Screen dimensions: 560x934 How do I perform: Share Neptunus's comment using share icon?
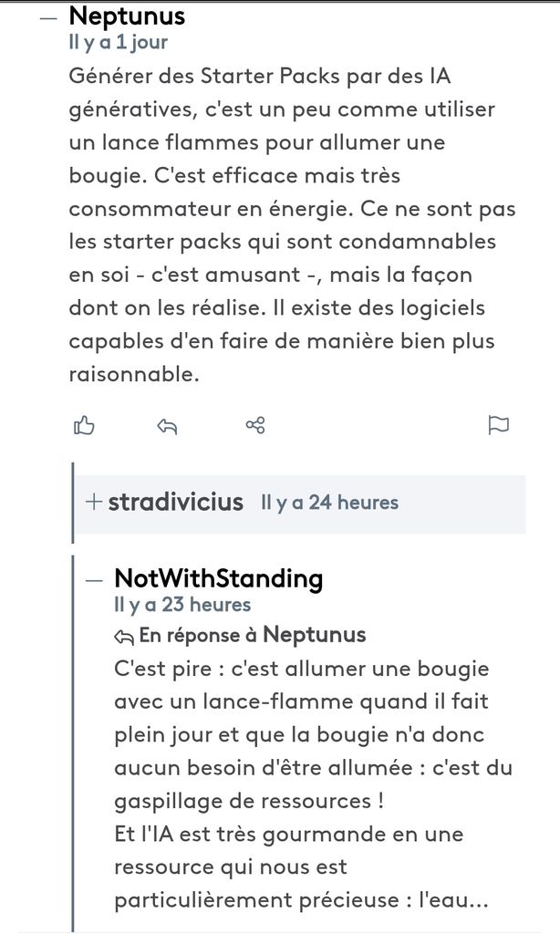tap(255, 425)
